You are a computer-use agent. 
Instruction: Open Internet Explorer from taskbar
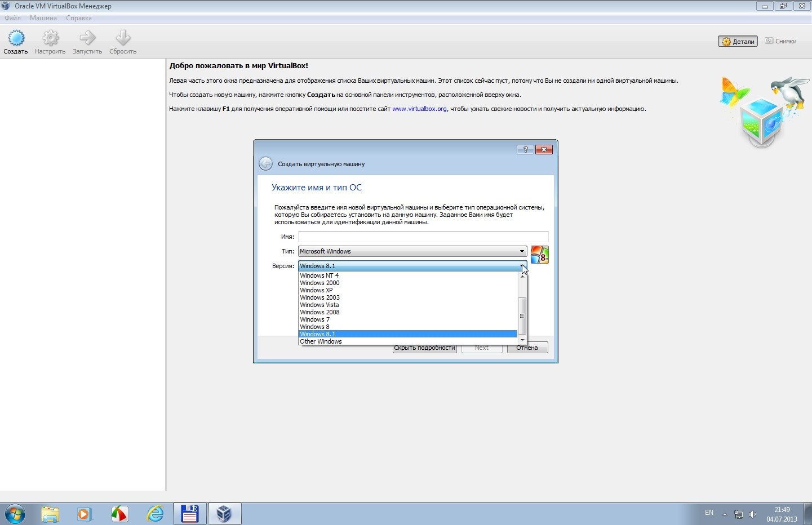(154, 514)
